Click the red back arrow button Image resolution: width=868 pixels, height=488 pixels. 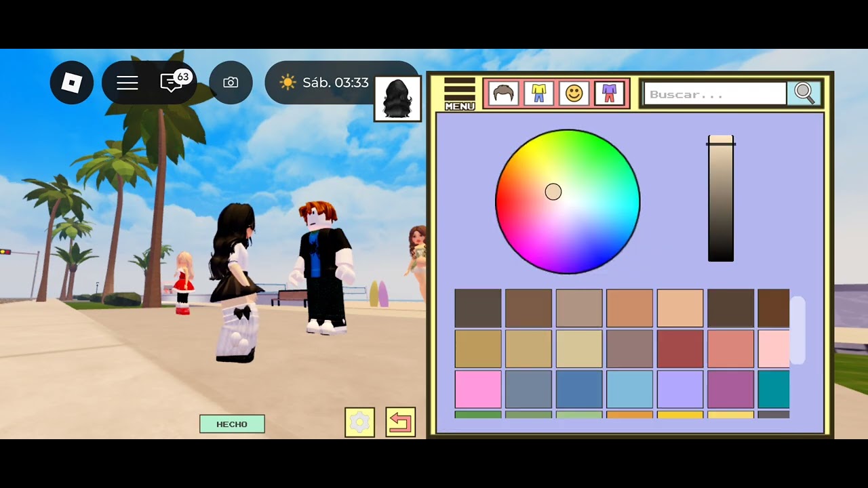[400, 422]
